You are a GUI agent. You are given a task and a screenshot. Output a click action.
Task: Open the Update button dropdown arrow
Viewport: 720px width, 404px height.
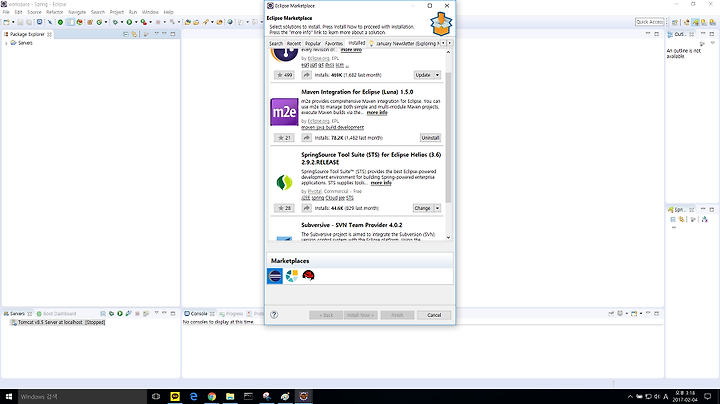click(437, 75)
